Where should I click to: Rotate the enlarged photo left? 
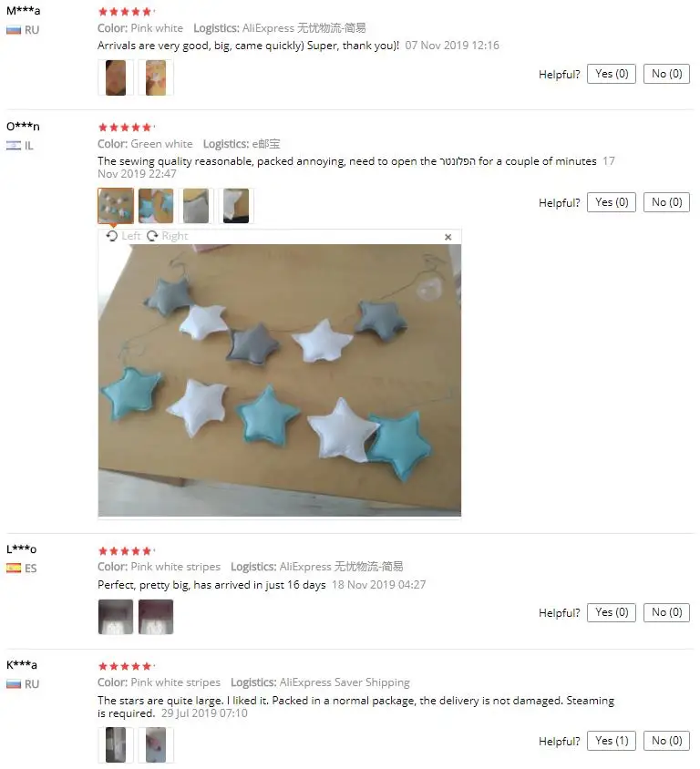pos(124,236)
